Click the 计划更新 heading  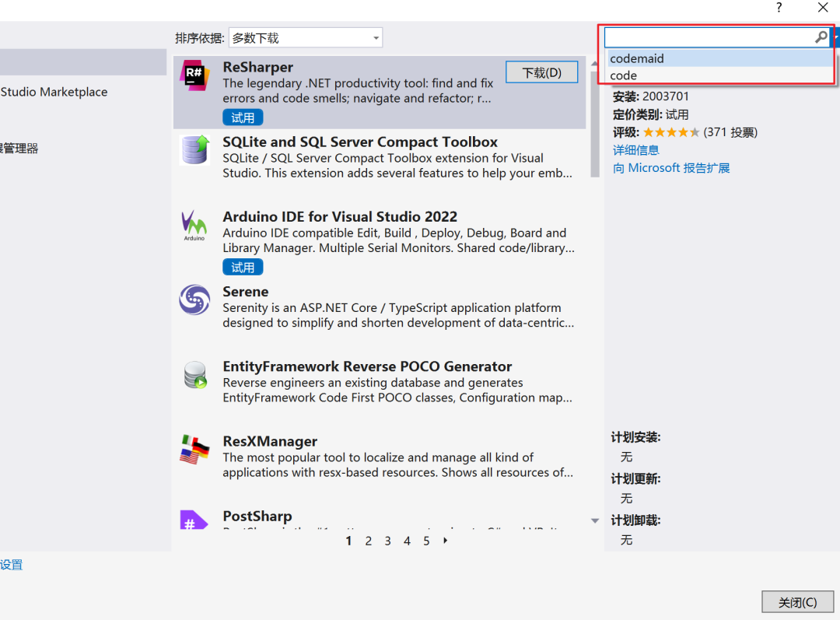pos(636,479)
